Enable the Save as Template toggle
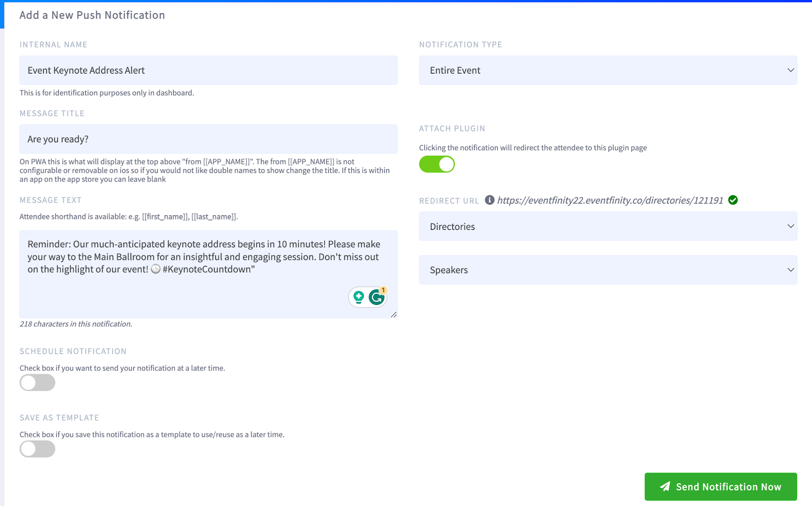 [38, 449]
